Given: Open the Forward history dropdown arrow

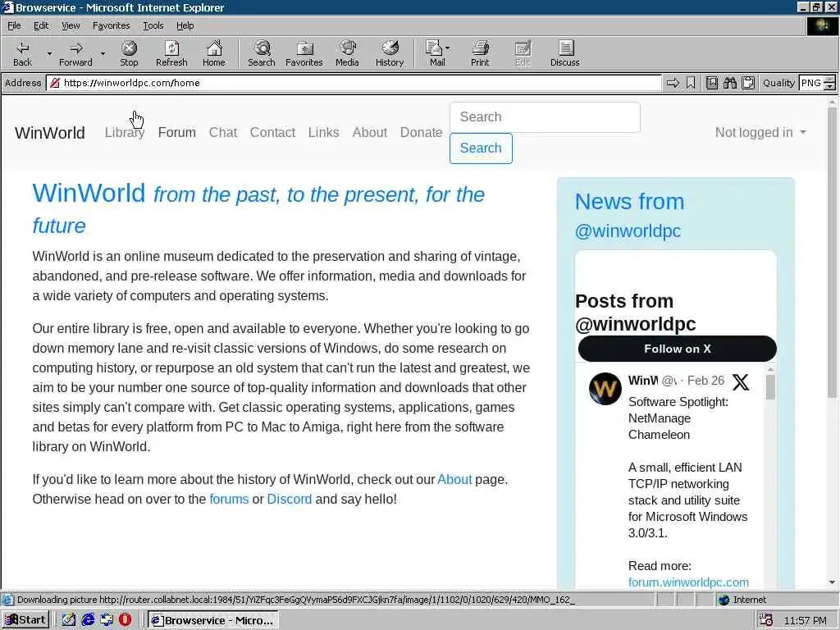Looking at the screenshot, I should (x=103, y=53).
